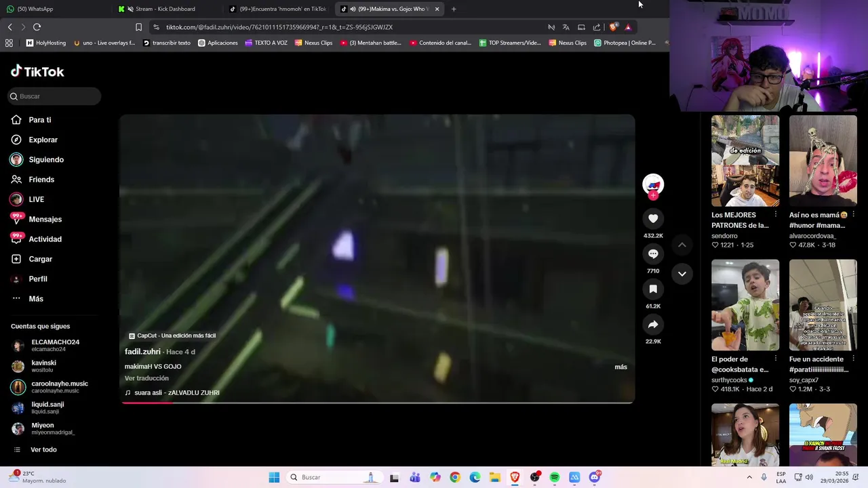Go back in browser history
This screenshot has height=488, width=868.
[9, 27]
